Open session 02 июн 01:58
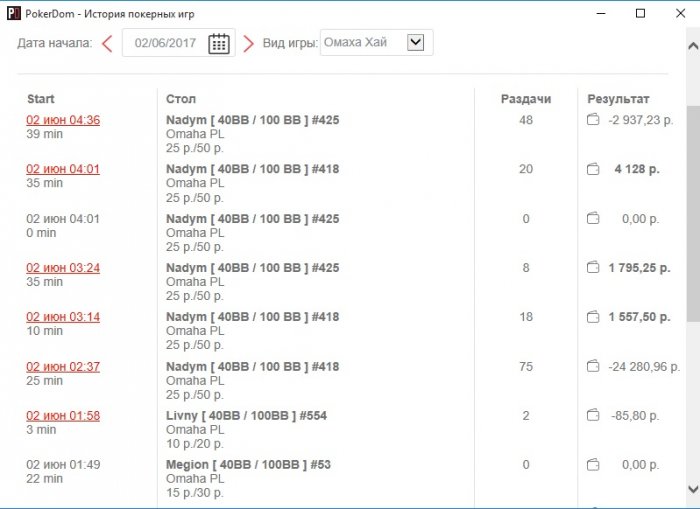Viewport: 700px width, 509px height. click(63, 416)
